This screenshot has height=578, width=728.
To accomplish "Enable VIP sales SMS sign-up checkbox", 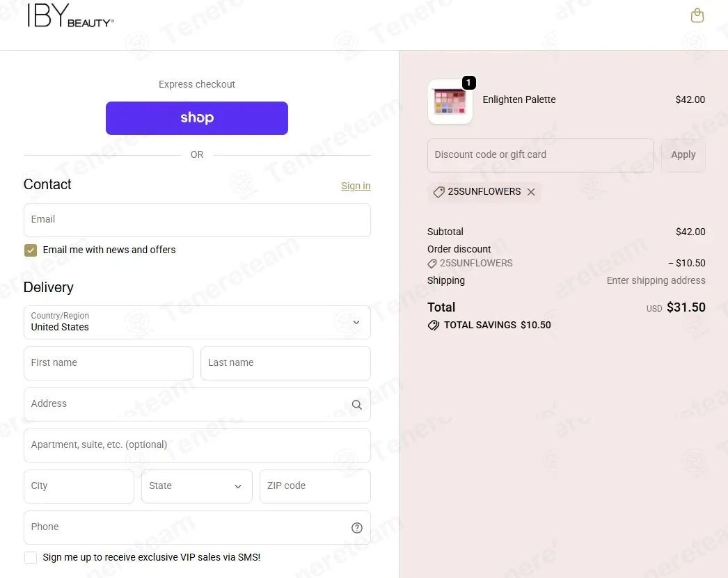I will [x=31, y=558].
